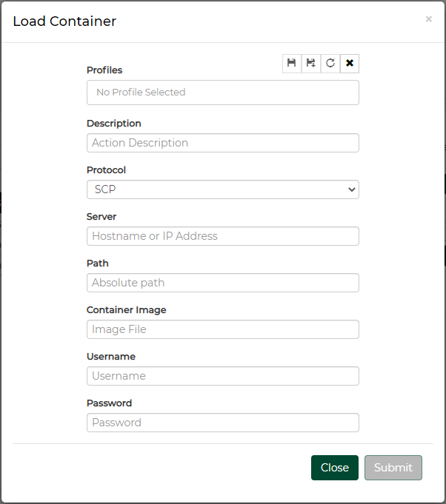
Task: Click the save profile floppy disk icon
Action: 292,64
